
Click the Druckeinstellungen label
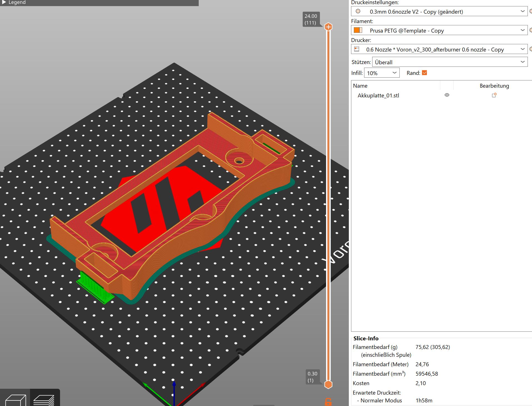pyautogui.click(x=375, y=3)
